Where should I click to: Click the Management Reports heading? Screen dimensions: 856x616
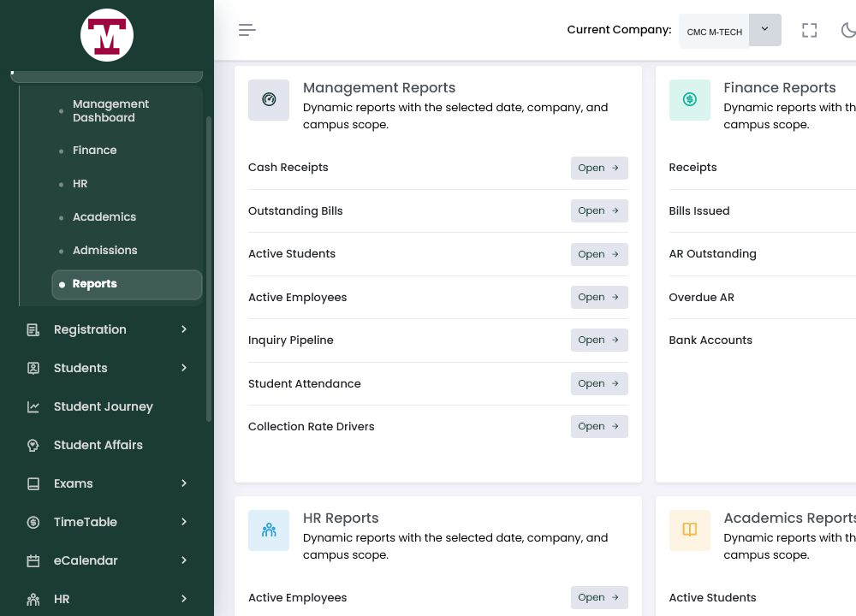[379, 88]
